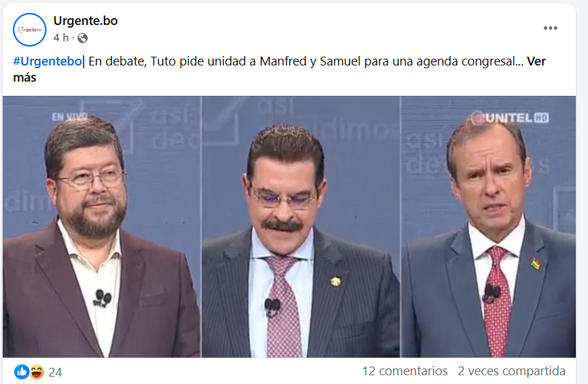This screenshot has width=588, height=384.
Task: Open the Urgente.bo profile picture
Action: pos(30,30)
